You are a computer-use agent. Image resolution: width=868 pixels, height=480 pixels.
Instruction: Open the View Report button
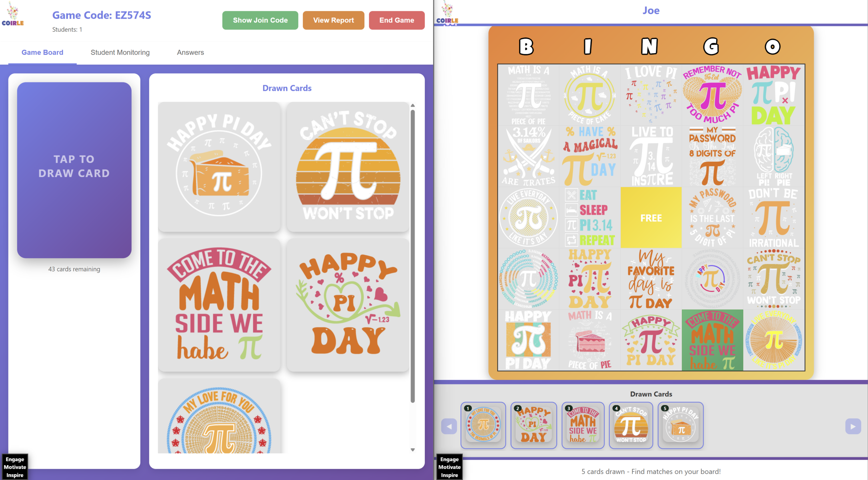pos(333,20)
